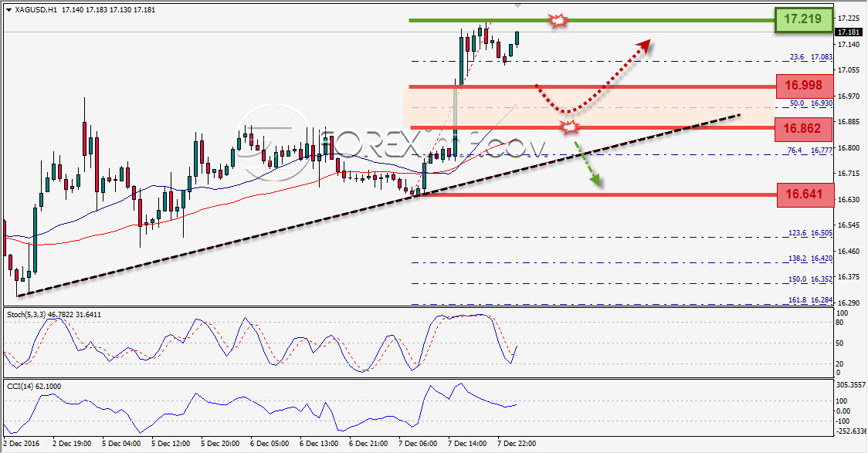Click the 5 Dec 12:00 time label

[x=171, y=444]
